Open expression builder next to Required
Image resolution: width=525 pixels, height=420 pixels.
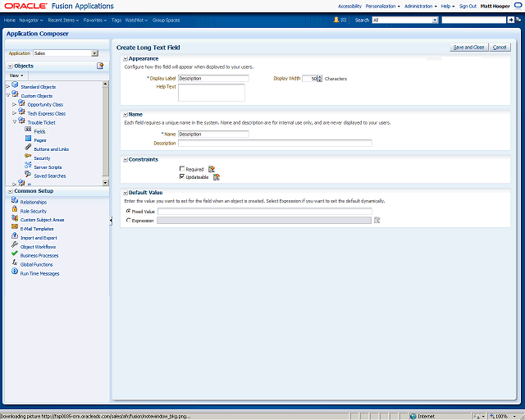point(212,169)
